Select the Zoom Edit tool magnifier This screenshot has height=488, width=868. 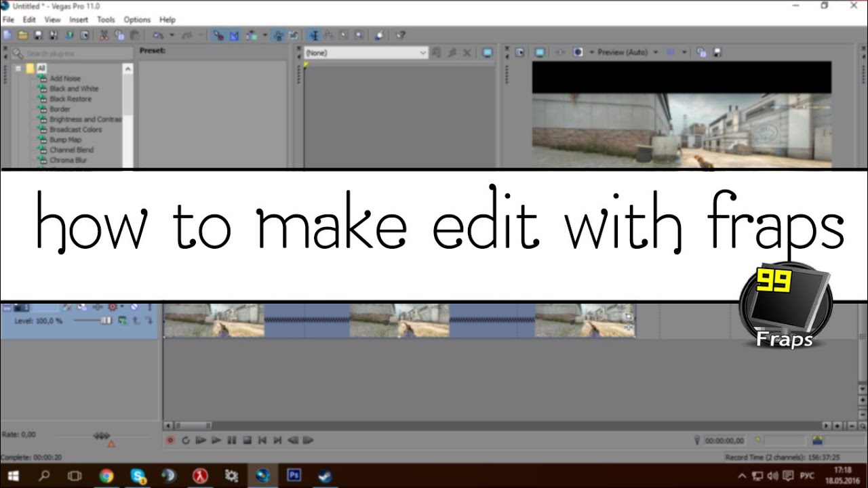click(x=359, y=35)
